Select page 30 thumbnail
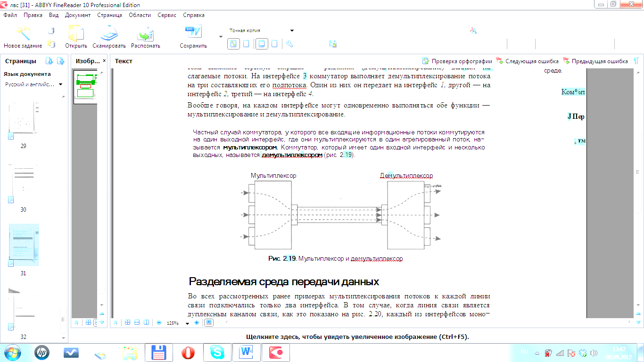 23,185
